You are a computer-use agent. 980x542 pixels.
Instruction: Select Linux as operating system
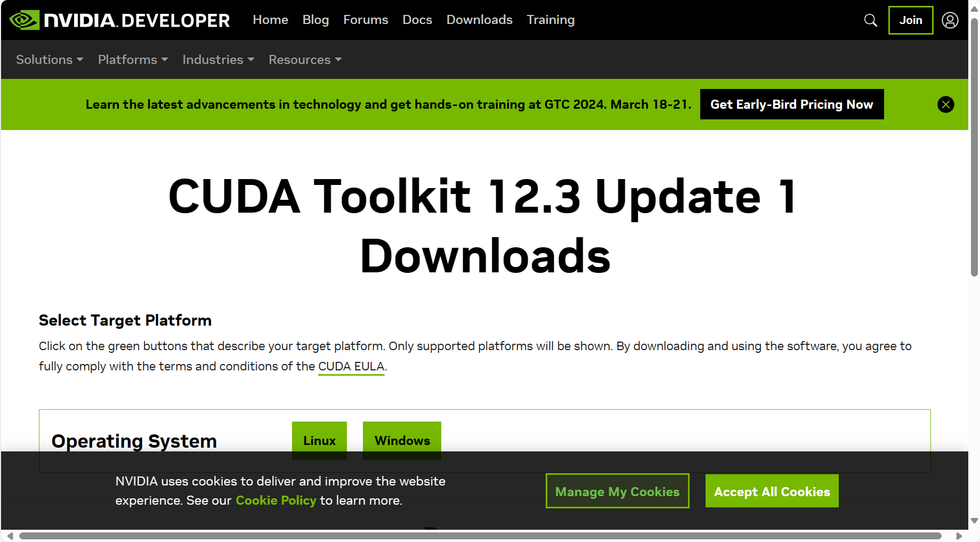point(319,441)
